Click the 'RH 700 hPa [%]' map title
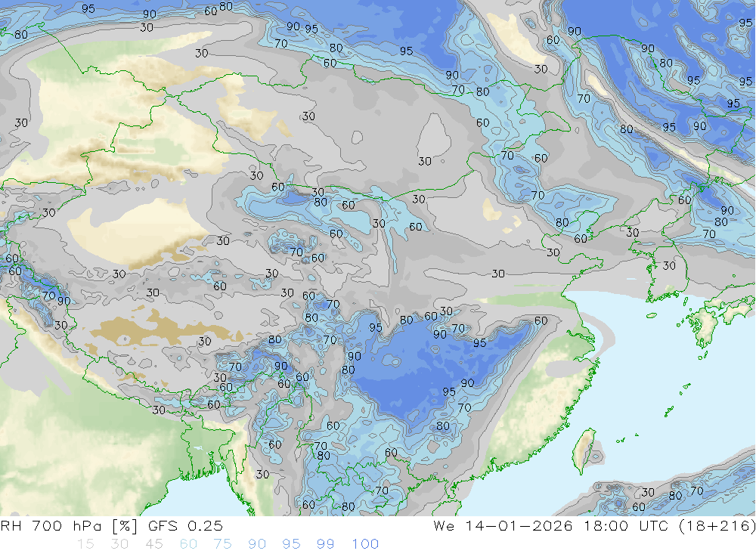The height and width of the screenshot is (554, 756). point(69,525)
